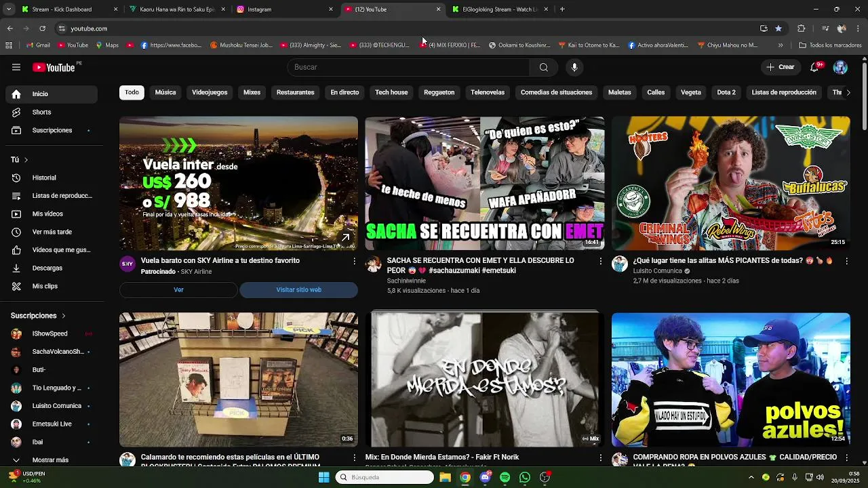Open options menu for SACHA SE REENCUENTRA video

click(x=600, y=261)
